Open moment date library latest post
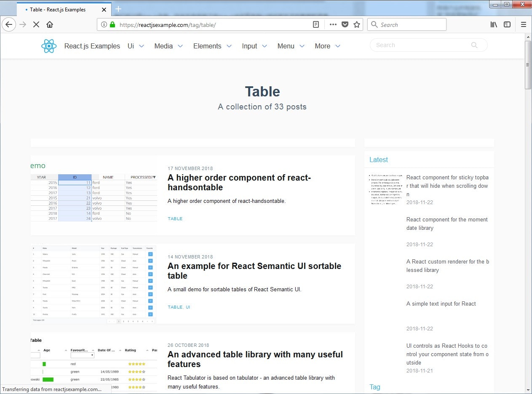 (x=447, y=224)
